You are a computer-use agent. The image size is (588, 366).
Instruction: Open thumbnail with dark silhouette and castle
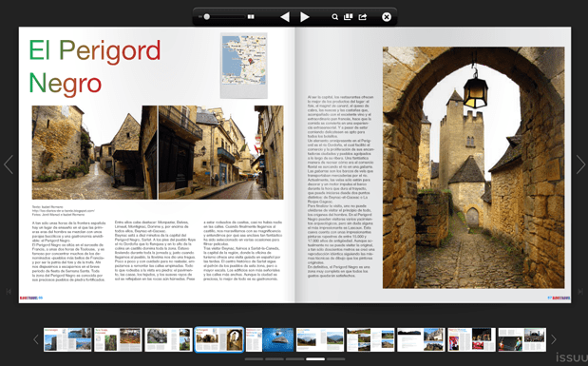421,339
